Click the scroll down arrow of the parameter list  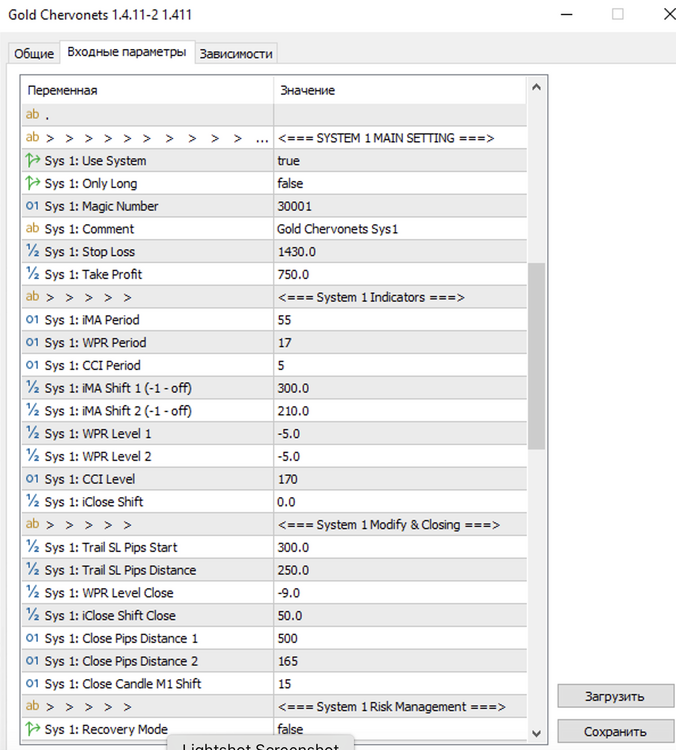pyautogui.click(x=536, y=733)
